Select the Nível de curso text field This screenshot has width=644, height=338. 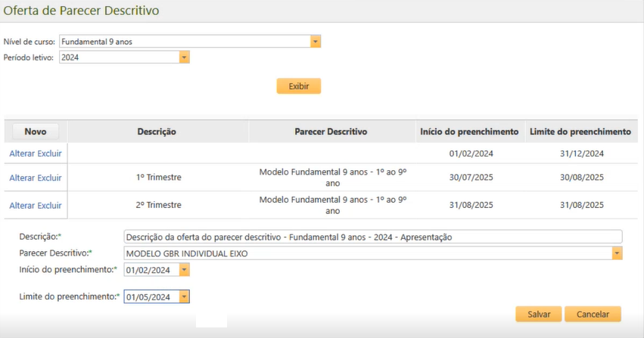(x=184, y=42)
